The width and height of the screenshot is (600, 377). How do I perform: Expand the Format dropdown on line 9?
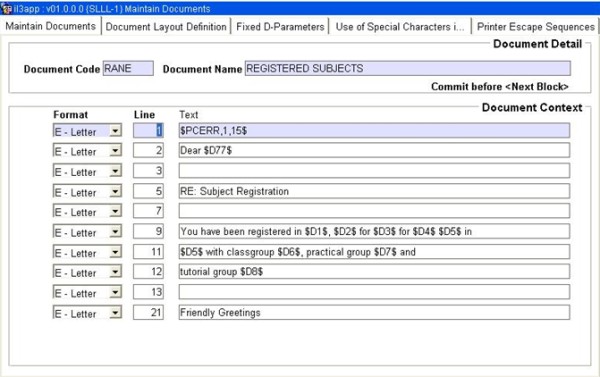pos(115,232)
